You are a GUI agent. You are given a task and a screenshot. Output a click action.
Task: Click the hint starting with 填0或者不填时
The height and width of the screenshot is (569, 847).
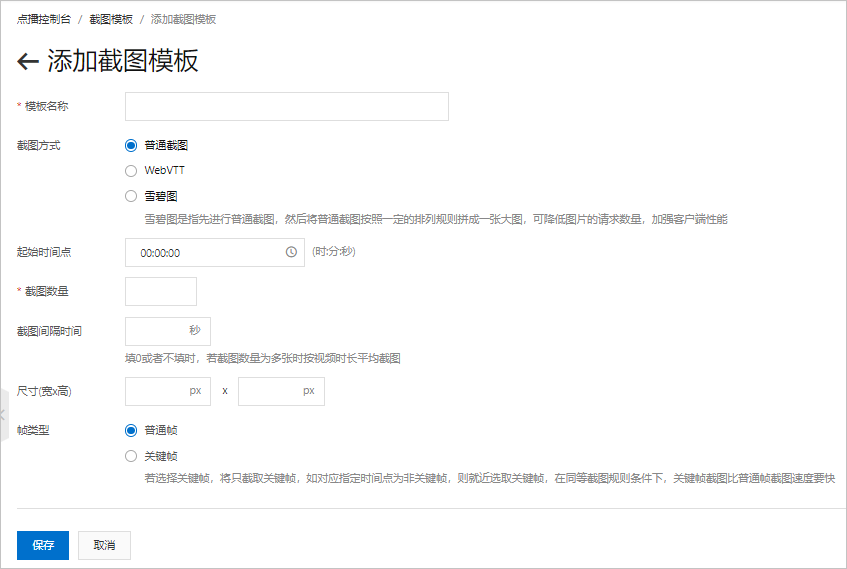pos(263,358)
